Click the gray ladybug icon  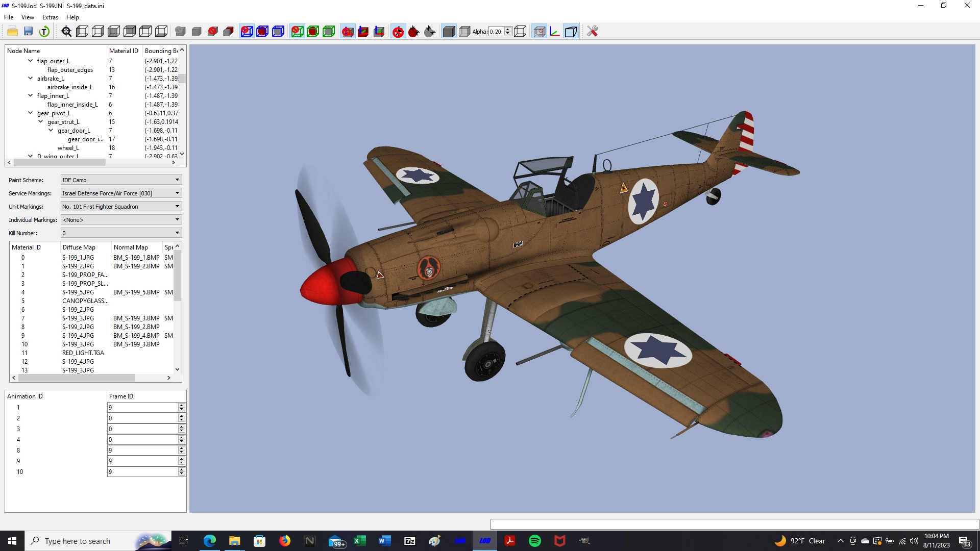coord(430,32)
